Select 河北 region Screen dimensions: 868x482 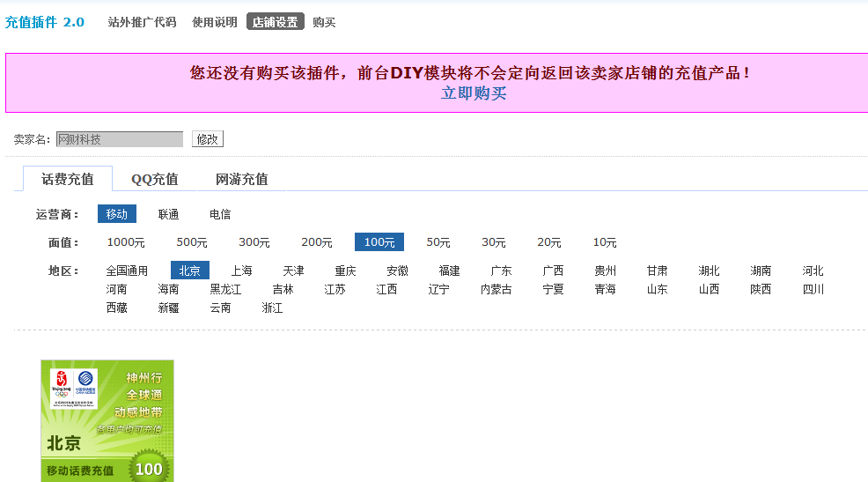(x=813, y=271)
